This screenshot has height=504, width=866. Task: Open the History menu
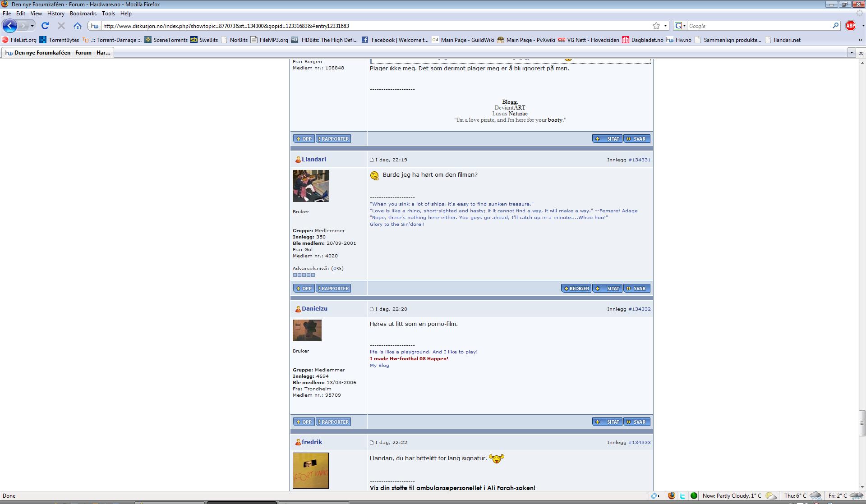click(55, 14)
